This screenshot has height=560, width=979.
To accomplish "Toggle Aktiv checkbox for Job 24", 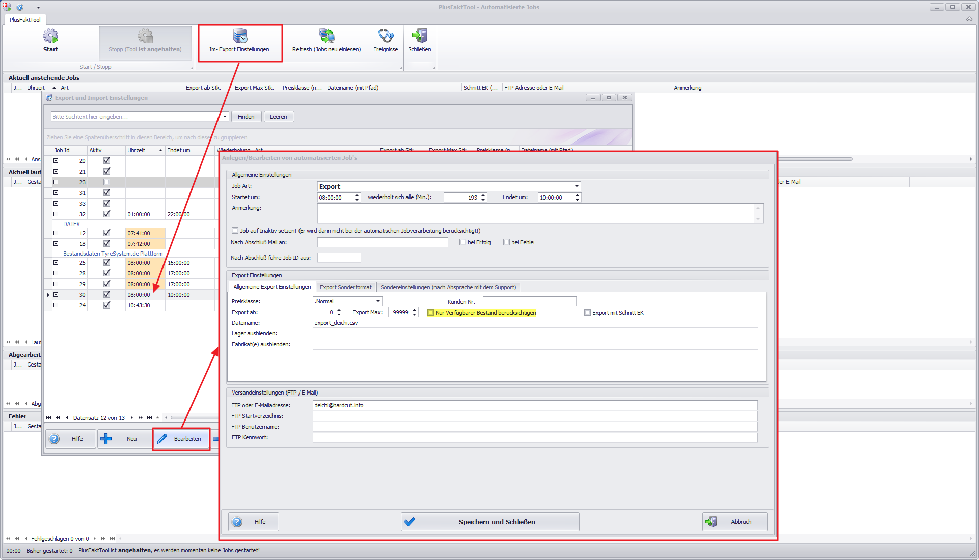I will coord(106,305).
